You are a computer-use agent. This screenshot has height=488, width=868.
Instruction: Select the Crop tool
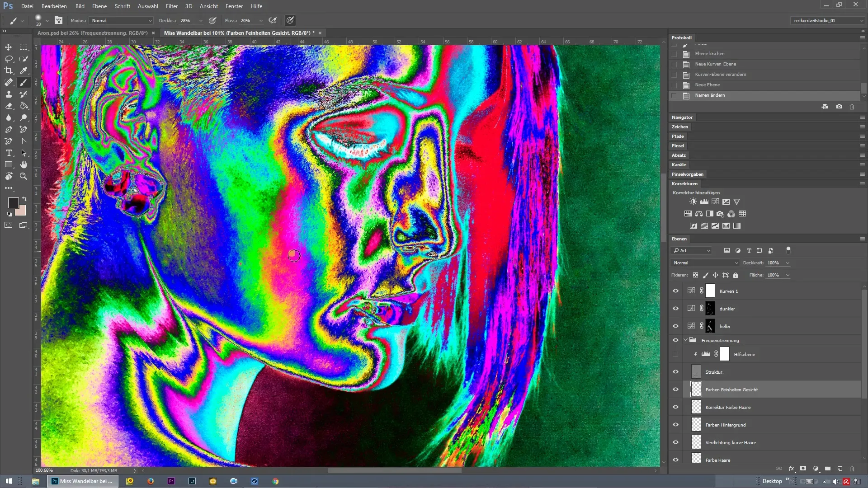pyautogui.click(x=9, y=70)
